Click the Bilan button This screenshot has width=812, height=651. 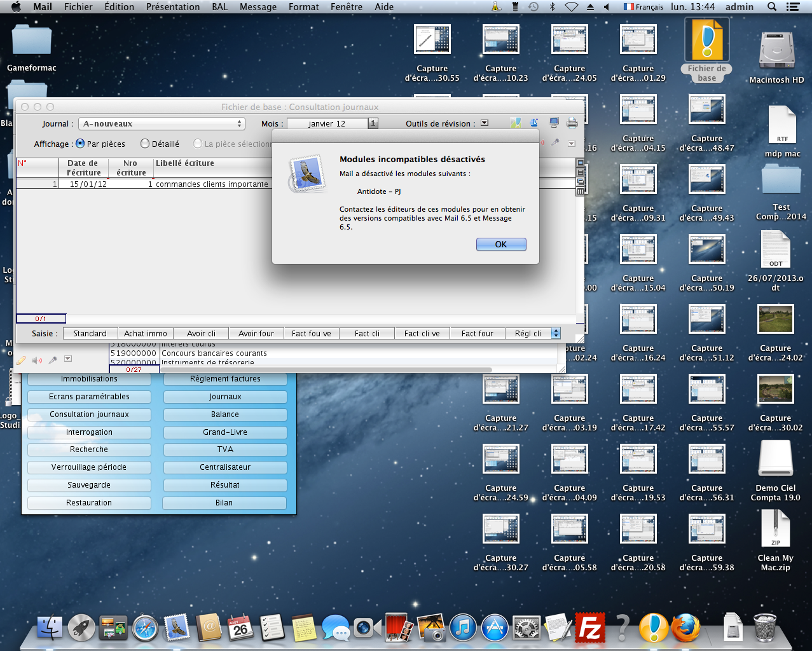[224, 502]
